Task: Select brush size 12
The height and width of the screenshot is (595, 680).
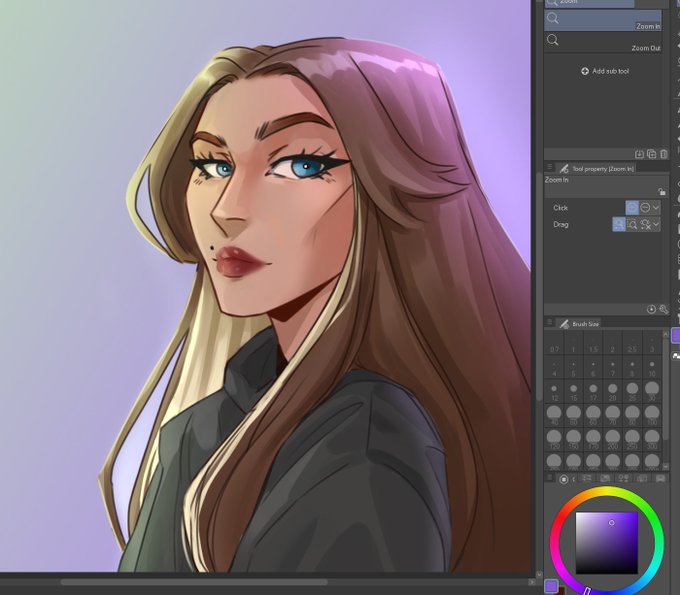Action: point(554,392)
